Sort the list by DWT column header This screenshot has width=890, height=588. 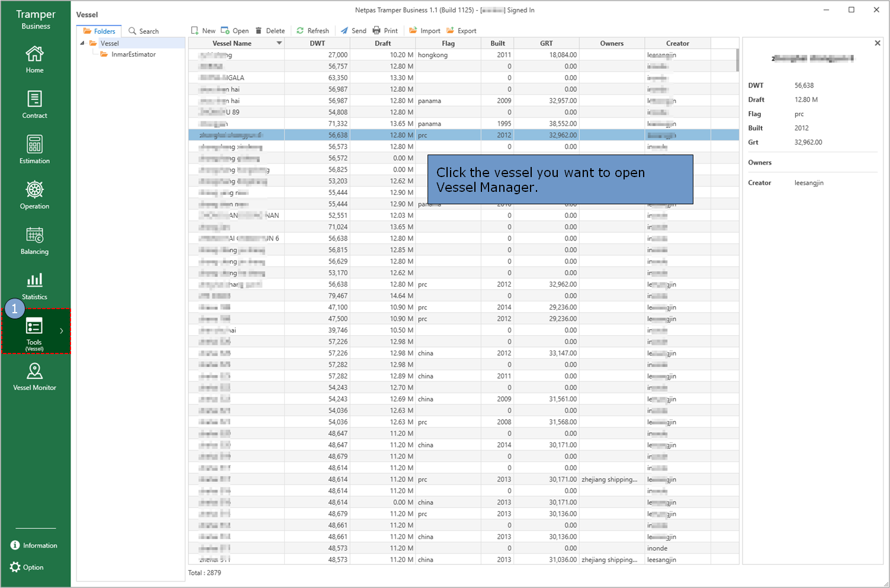[317, 43]
